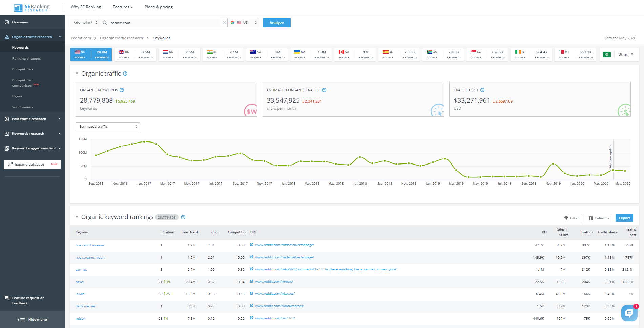This screenshot has height=328, width=644.
Task: Expand the Keyword suggestions tool submenu
Action: coord(60,148)
